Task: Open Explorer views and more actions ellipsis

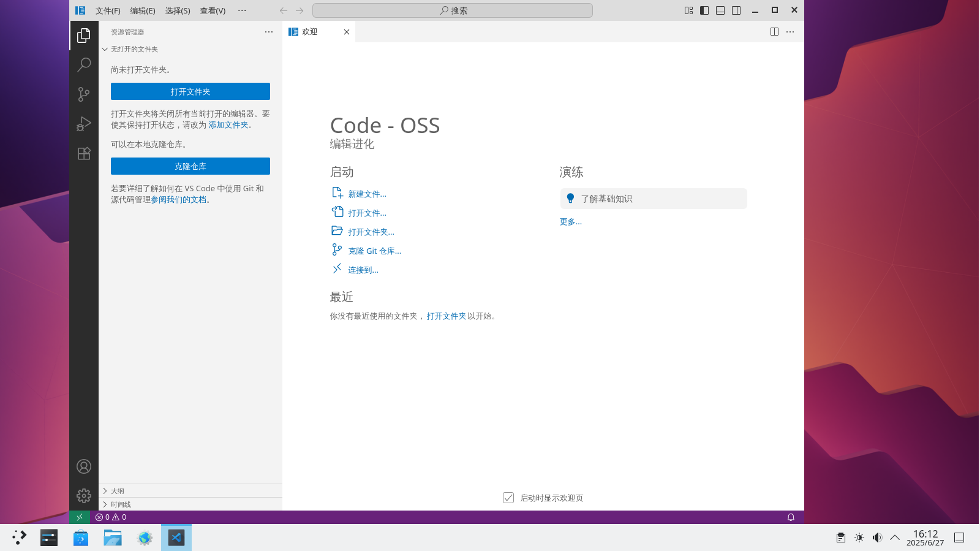Action: click(x=269, y=32)
